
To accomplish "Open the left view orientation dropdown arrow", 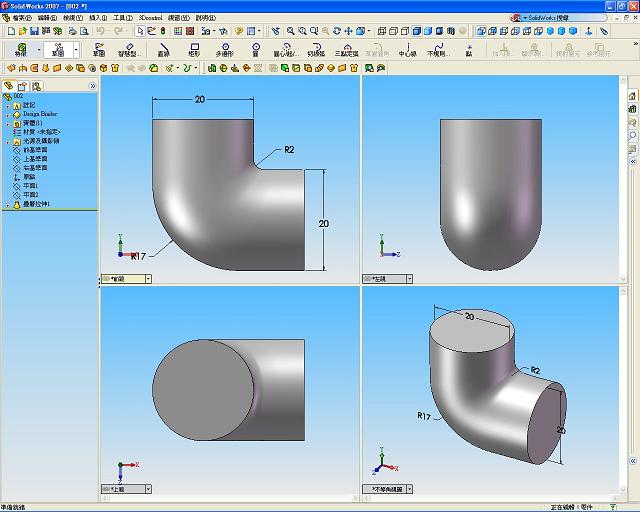I will [410, 279].
